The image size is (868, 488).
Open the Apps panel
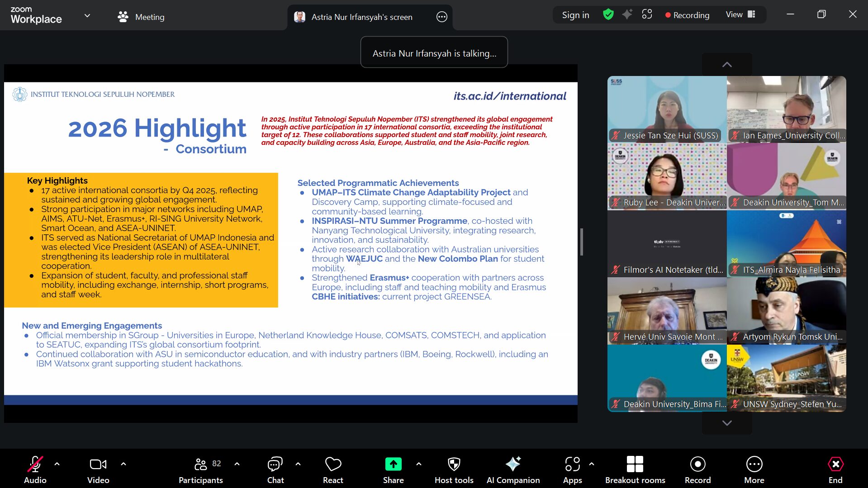(572, 469)
